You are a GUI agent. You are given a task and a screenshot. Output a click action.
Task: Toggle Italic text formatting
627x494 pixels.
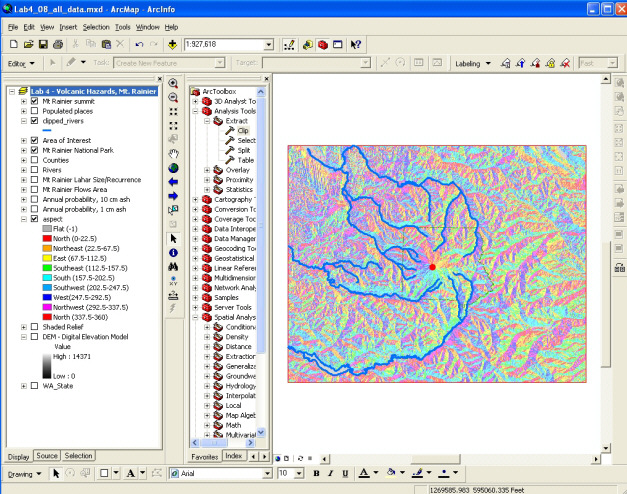330,474
